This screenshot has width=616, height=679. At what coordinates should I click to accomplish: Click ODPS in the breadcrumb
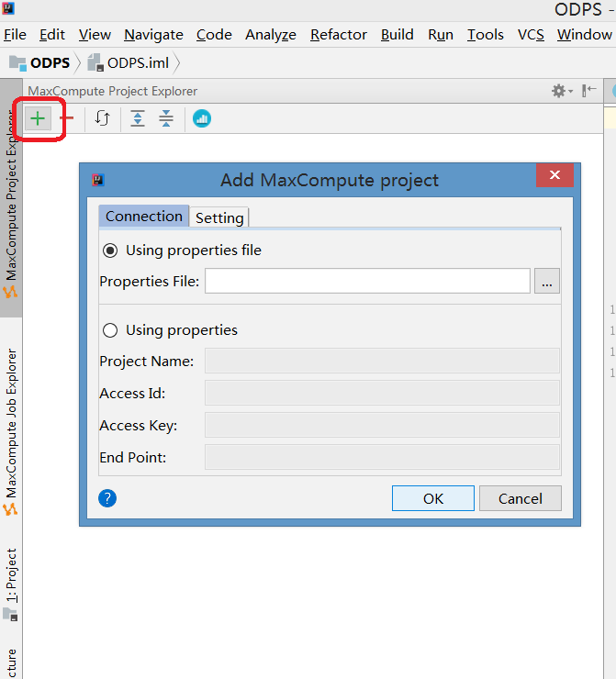click(x=50, y=63)
